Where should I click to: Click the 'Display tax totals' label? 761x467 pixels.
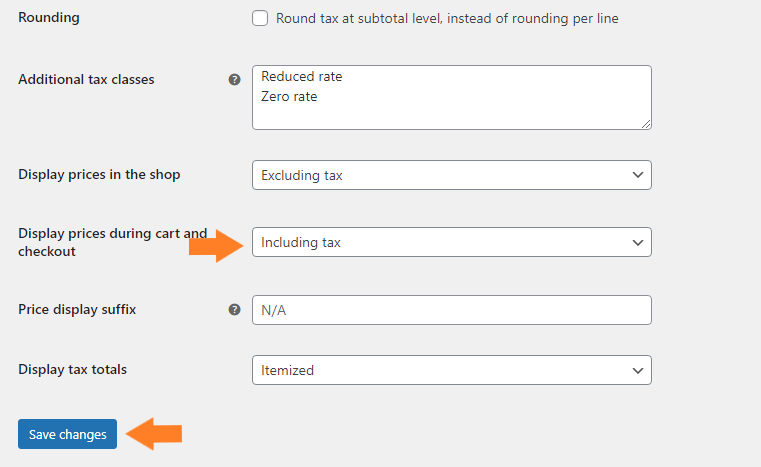[72, 369]
